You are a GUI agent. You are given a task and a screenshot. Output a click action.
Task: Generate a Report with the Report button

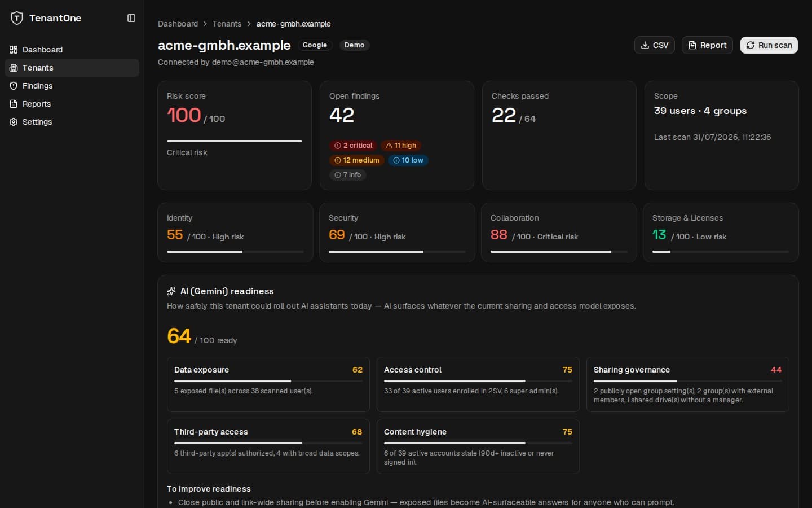tap(707, 45)
